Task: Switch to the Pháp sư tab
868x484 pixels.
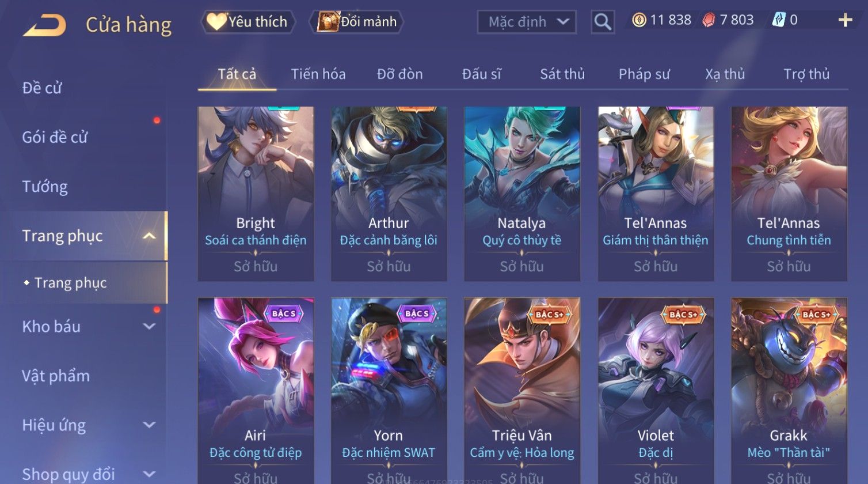Action: 644,74
